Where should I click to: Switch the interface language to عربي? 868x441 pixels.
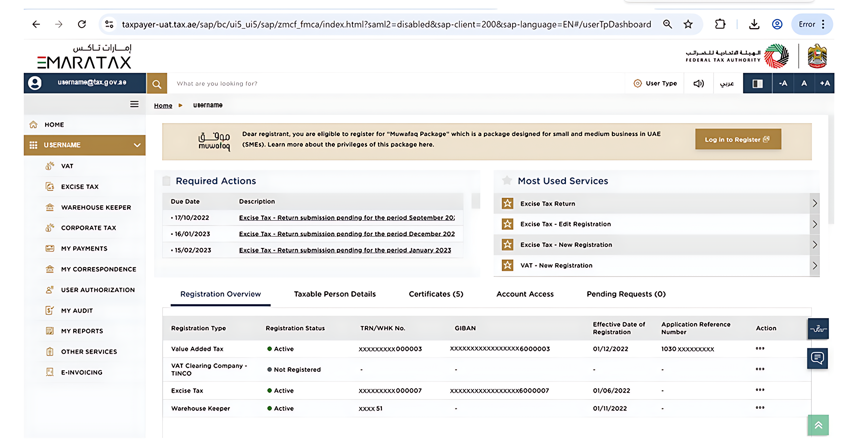(727, 83)
